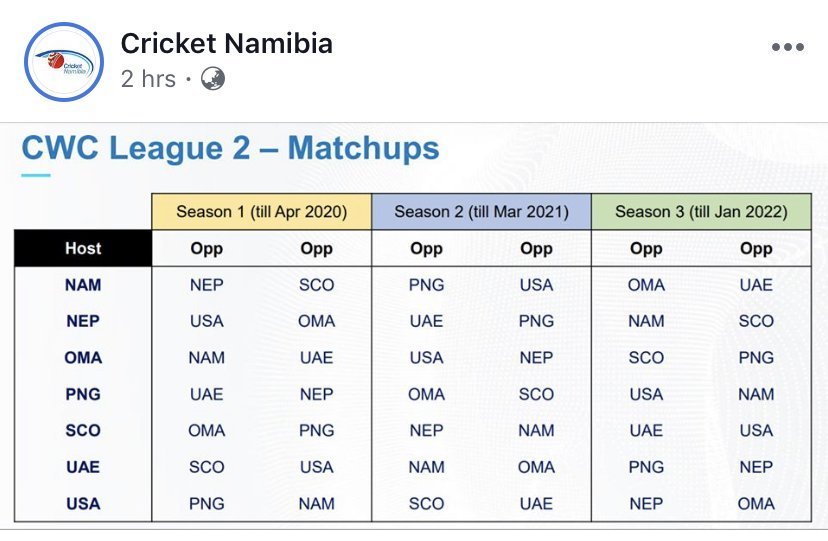This screenshot has height=541, width=828.
Task: Click the "CWC League 2 – Matchups" heading
Action: 230,149
